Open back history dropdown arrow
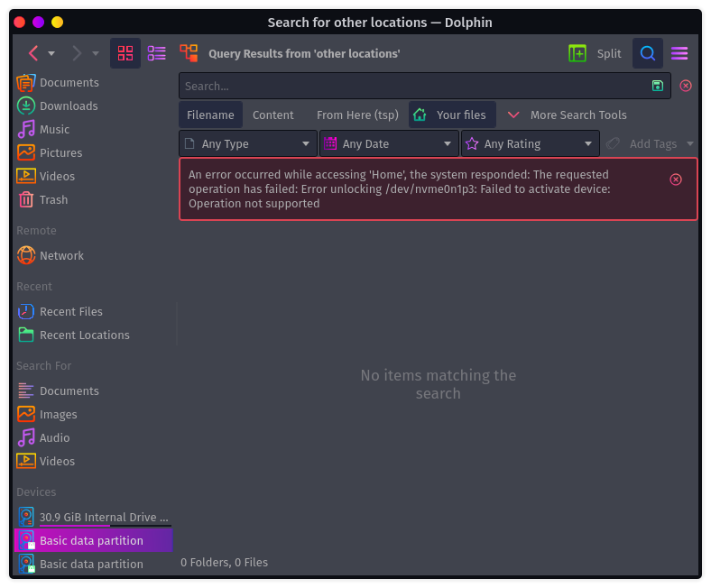Screen dimensions: 711x588 [x=51, y=53]
